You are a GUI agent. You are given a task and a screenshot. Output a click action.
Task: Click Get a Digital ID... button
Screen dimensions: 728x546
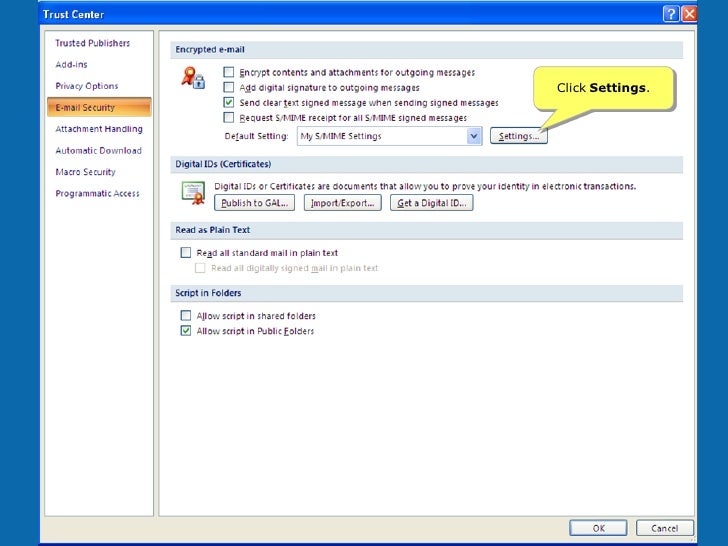click(432, 203)
